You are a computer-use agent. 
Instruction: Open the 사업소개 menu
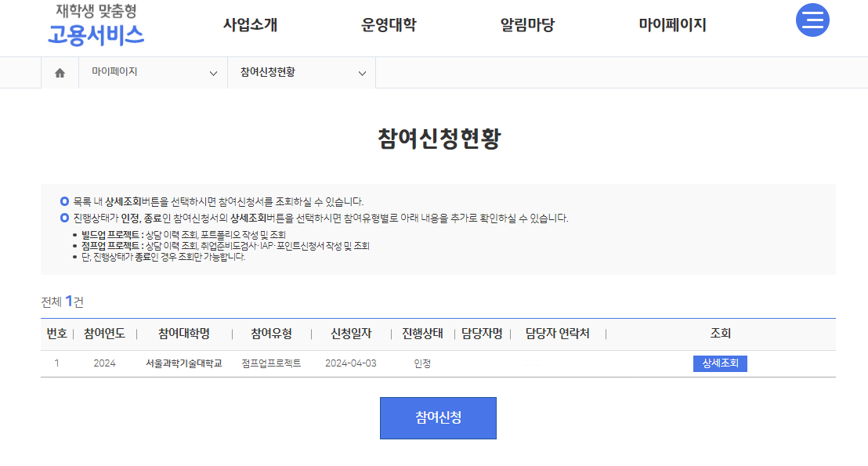pos(250,25)
